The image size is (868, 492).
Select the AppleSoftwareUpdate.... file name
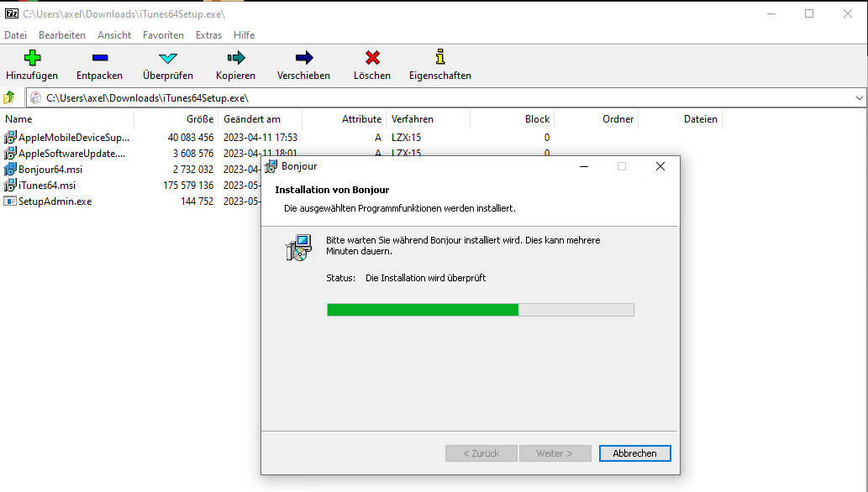click(x=72, y=154)
